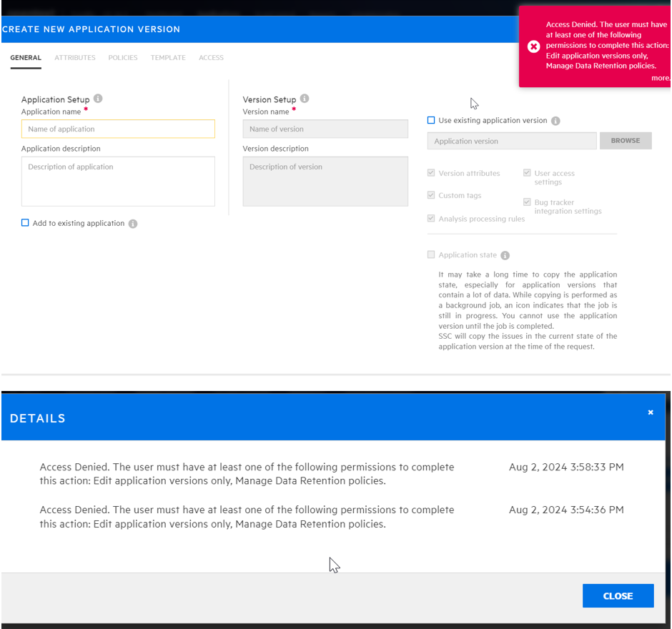The height and width of the screenshot is (629, 672).
Task: Open the Policies tab
Action: (x=123, y=58)
